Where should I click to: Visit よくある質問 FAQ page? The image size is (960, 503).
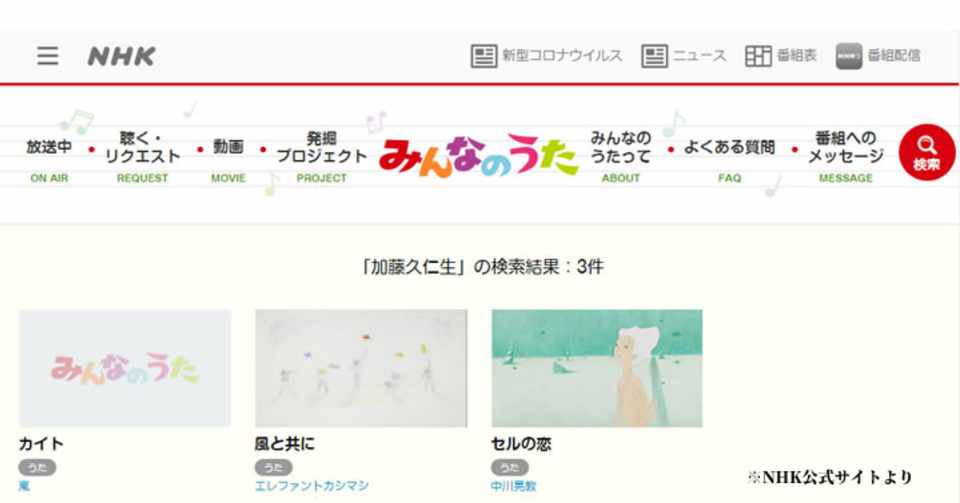(x=729, y=160)
